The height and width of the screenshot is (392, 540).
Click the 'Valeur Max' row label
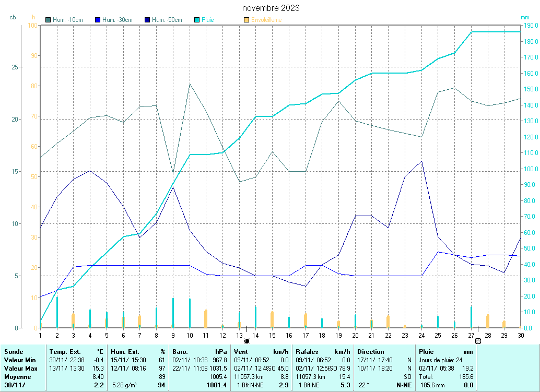[20, 368]
